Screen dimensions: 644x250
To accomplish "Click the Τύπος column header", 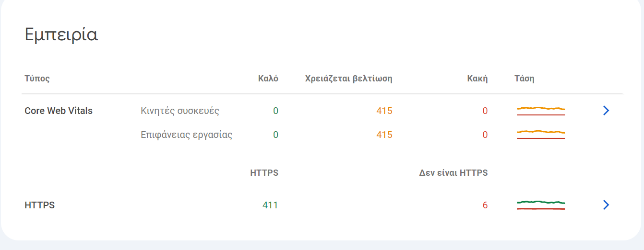I will click(x=37, y=79).
